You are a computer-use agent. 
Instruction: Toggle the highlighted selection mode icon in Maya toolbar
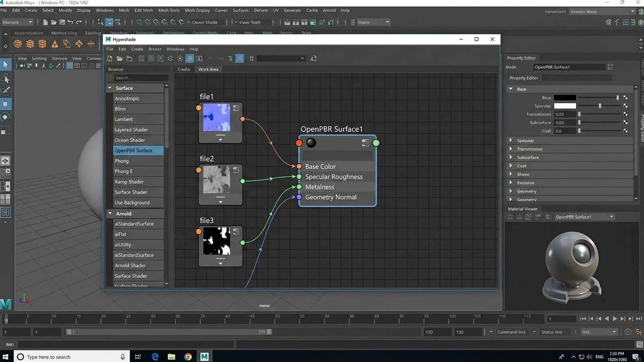(x=109, y=22)
